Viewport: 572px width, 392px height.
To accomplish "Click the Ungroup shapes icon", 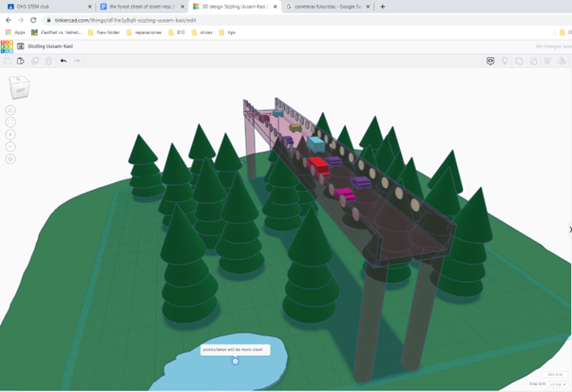I will 533,61.
